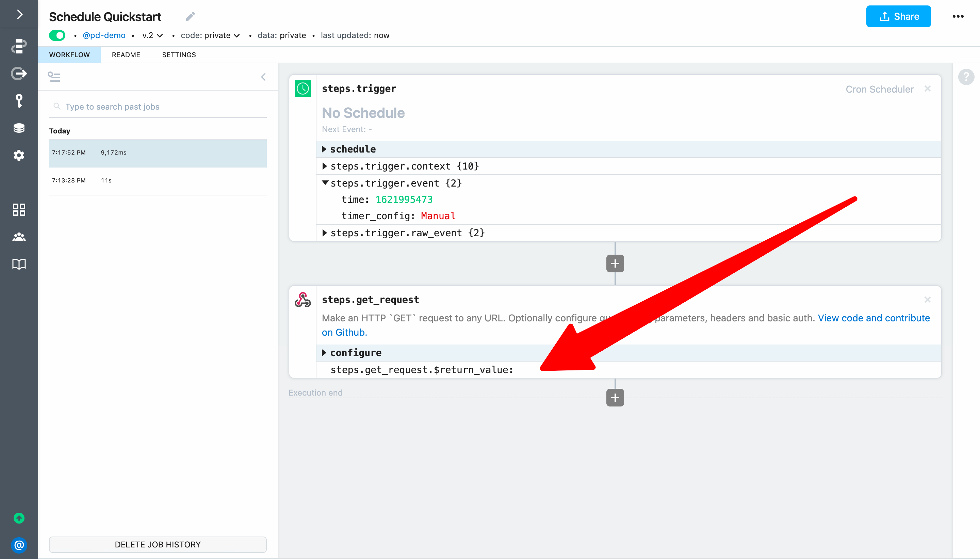Open the Accounts key icon in the sidebar
Viewport: 980px width, 559px height.
(x=19, y=100)
